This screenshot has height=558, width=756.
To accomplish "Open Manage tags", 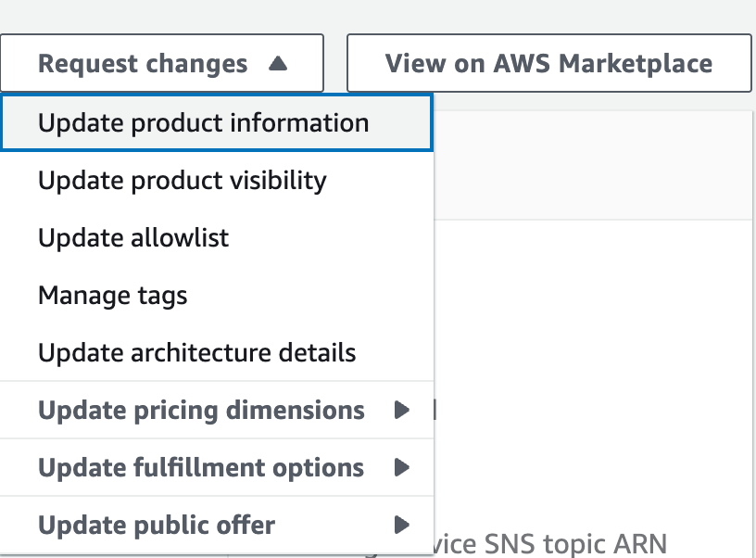I will tap(112, 295).
